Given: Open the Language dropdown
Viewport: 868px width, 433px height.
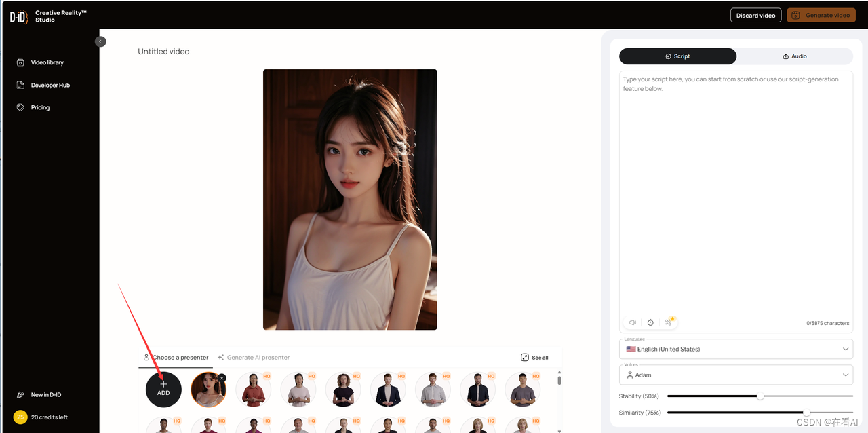Looking at the screenshot, I should click(736, 349).
